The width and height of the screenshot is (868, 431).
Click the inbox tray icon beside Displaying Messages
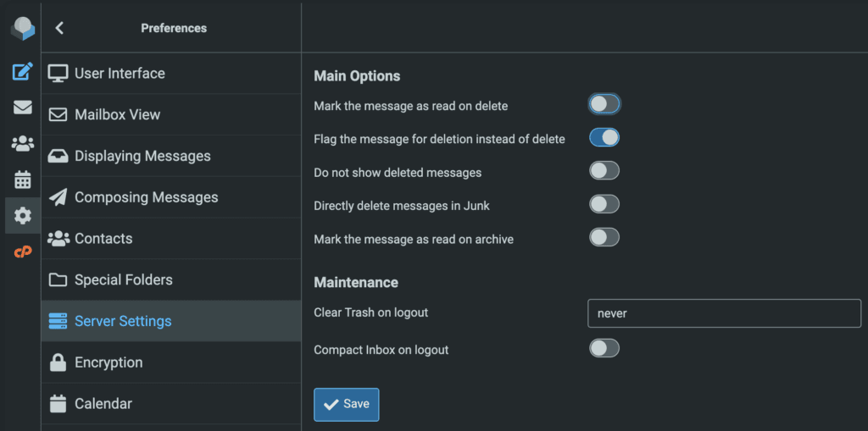pyautogui.click(x=58, y=156)
